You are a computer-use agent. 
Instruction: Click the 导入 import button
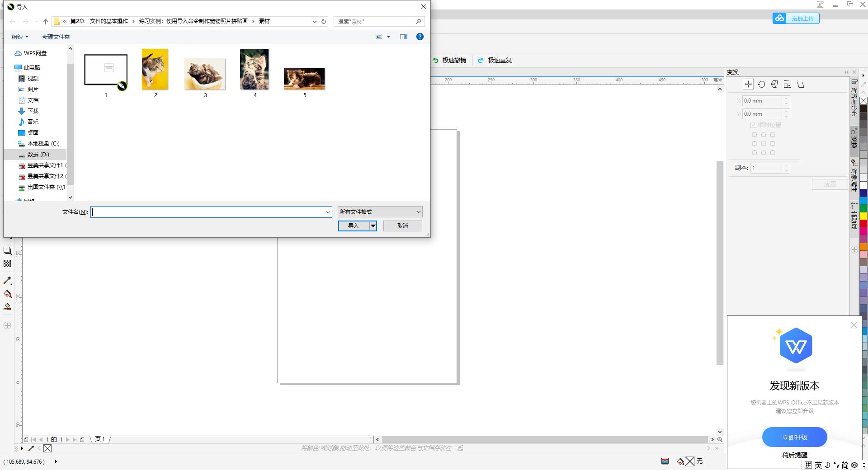[x=354, y=226]
